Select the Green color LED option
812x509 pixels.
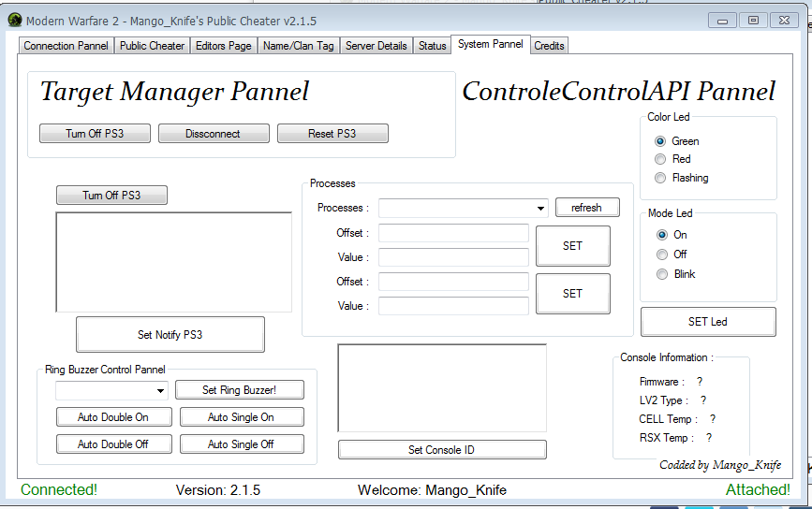pos(677,141)
